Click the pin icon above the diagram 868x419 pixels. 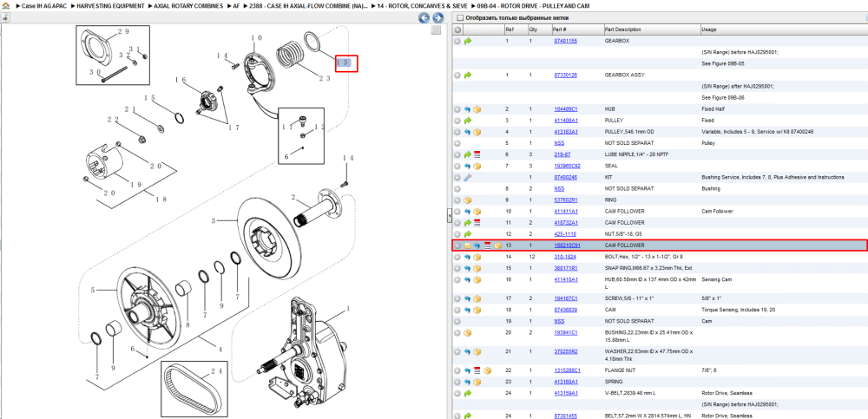coord(5,17)
